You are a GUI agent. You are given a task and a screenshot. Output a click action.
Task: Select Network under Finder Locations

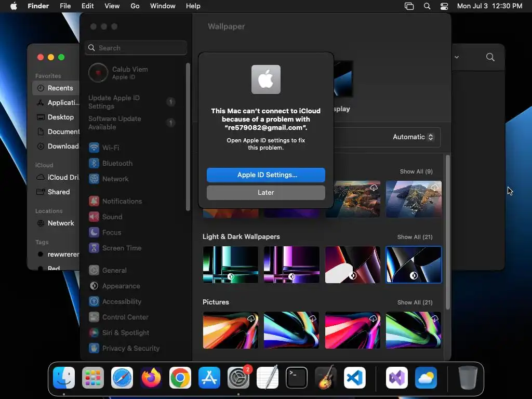pyautogui.click(x=56, y=223)
